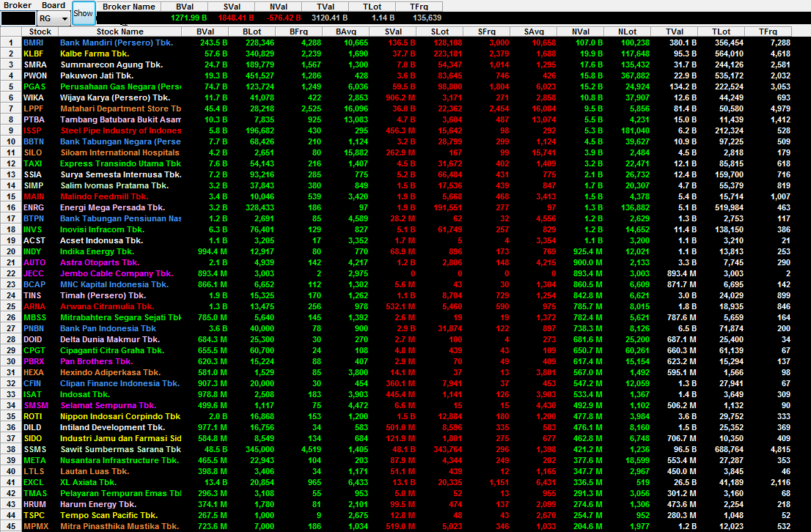Select stock name Hexindo Adiperkasa Tbk.
Viewport: 811px width, 532px height.
click(x=111, y=372)
